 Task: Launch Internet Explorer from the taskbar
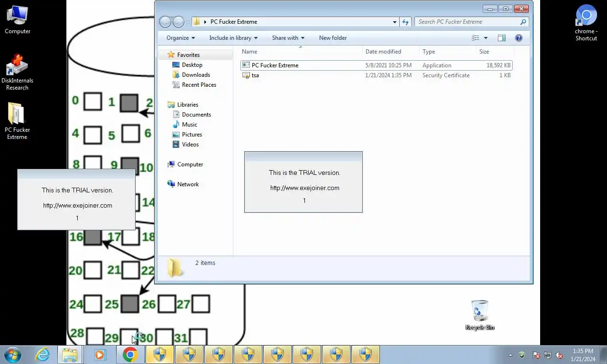(x=42, y=355)
